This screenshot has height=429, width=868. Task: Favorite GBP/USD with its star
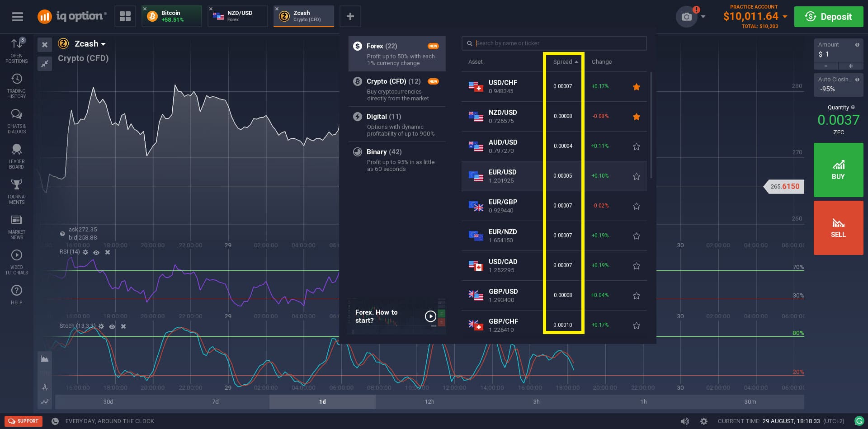[x=637, y=296]
